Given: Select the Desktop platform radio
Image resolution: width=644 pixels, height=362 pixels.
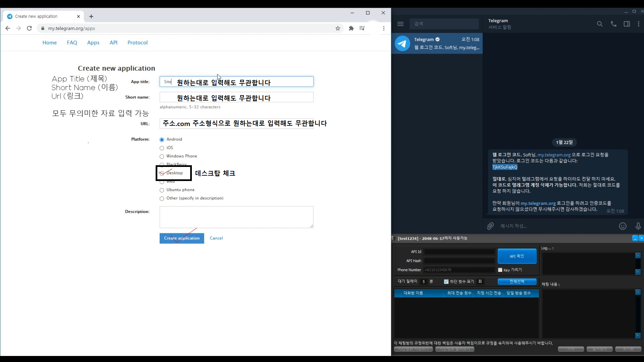Looking at the screenshot, I should coord(162,173).
